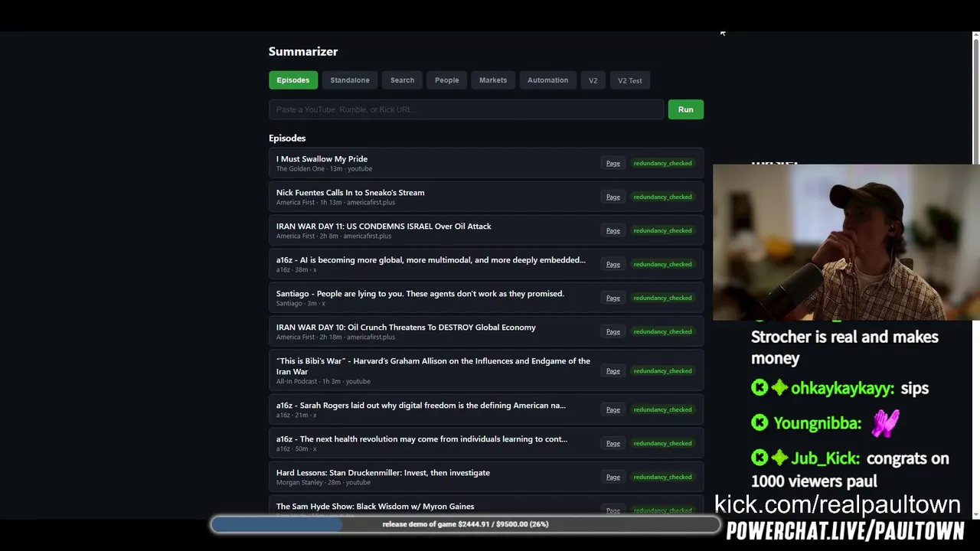Image resolution: width=980 pixels, height=551 pixels.
Task: Click ohkaykaykayy username in chat
Action: click(x=842, y=388)
